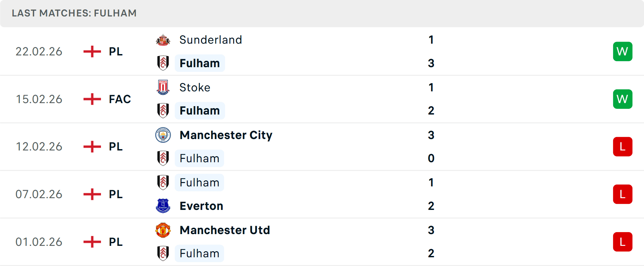Screen dimensions: 644x266
Task: Click the 22.02.26 match date
Action: click(x=39, y=51)
